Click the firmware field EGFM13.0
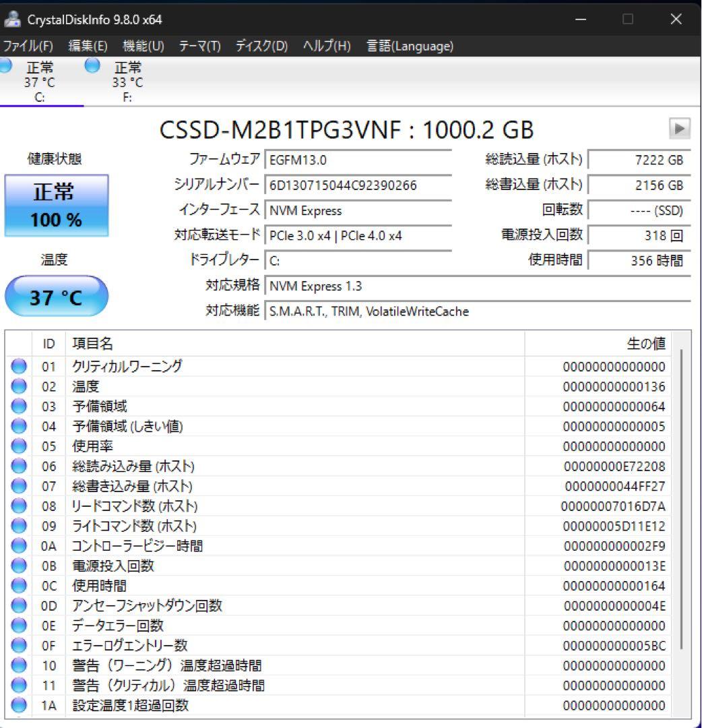 [358, 160]
